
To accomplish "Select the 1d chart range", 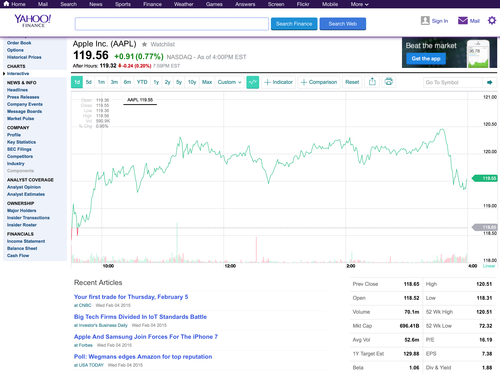I will 77,82.
